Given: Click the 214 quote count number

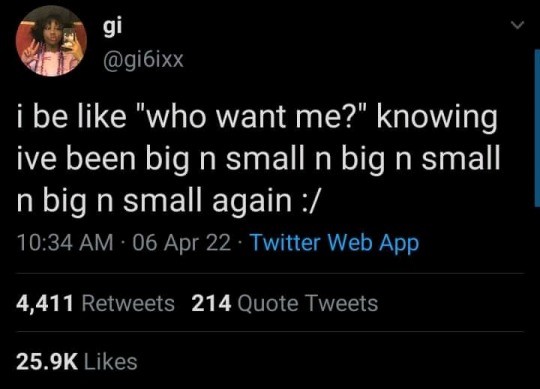Looking at the screenshot, I should [x=211, y=303].
